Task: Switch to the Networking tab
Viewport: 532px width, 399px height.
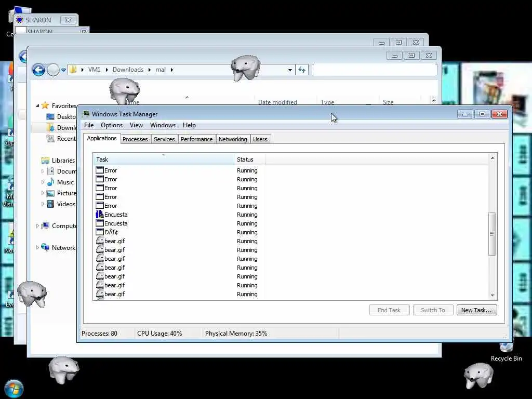Action: pyautogui.click(x=233, y=139)
